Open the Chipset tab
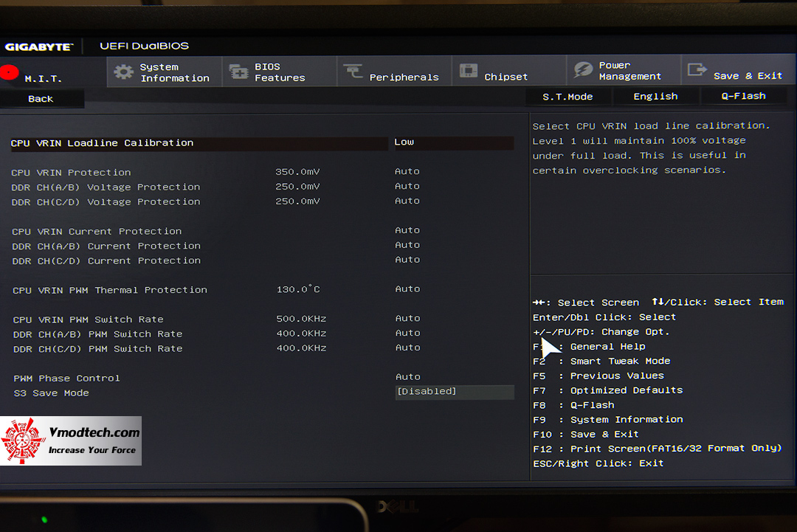The height and width of the screenshot is (532, 797). point(509,71)
